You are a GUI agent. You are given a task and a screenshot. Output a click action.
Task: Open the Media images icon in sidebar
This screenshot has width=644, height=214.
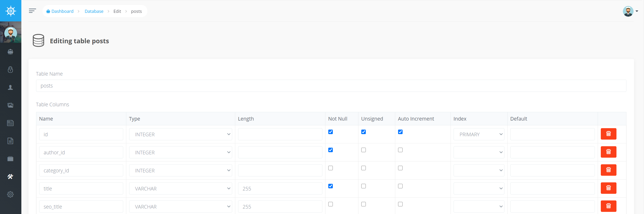pyautogui.click(x=10, y=105)
